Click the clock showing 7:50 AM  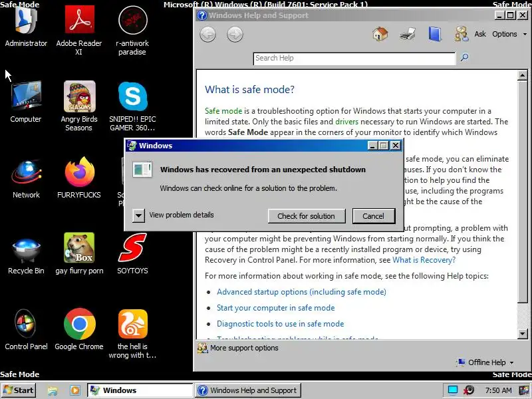click(x=498, y=390)
